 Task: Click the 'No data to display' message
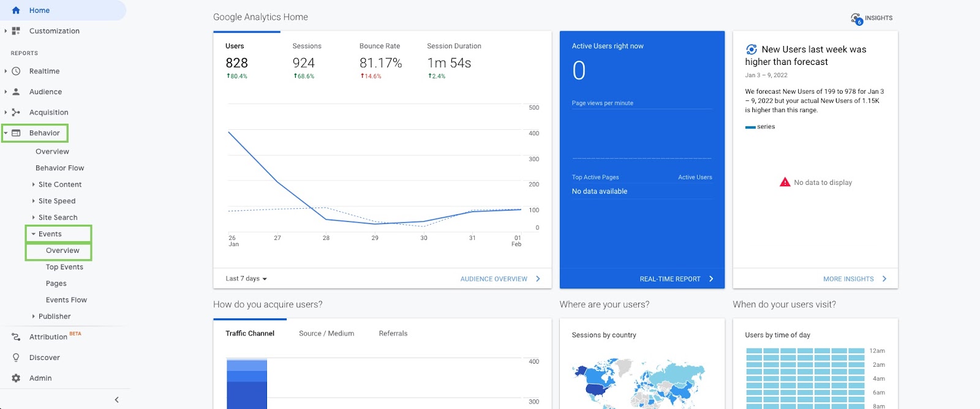click(823, 182)
